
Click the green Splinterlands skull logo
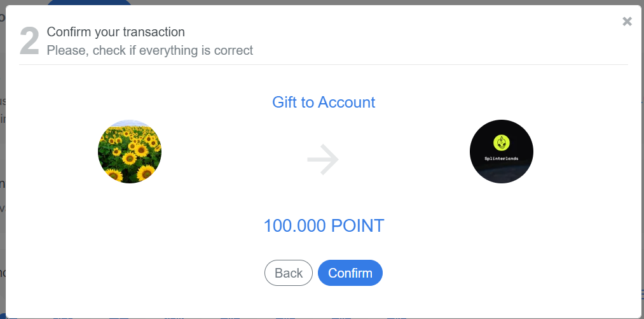[x=502, y=143]
